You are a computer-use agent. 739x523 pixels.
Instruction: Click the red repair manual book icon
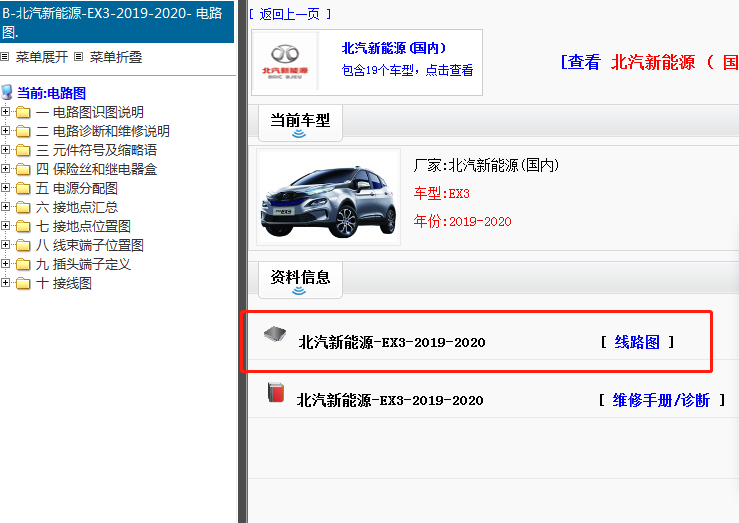(x=275, y=393)
